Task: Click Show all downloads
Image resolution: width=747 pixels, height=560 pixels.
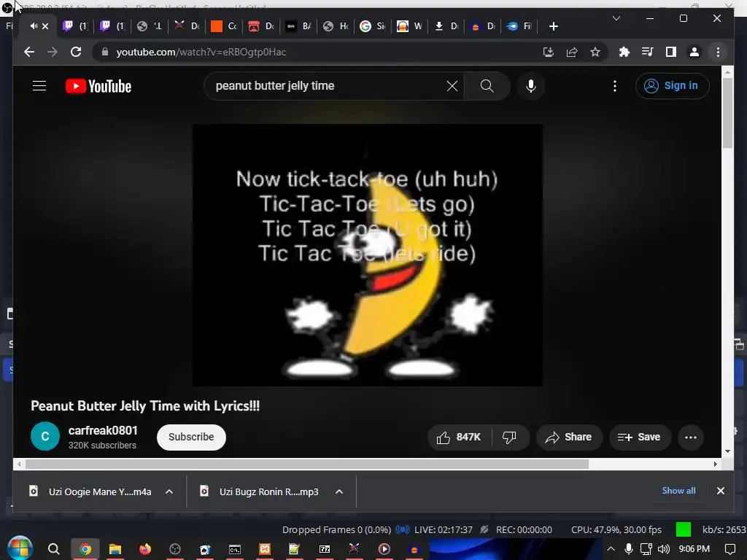Action: pyautogui.click(x=678, y=491)
